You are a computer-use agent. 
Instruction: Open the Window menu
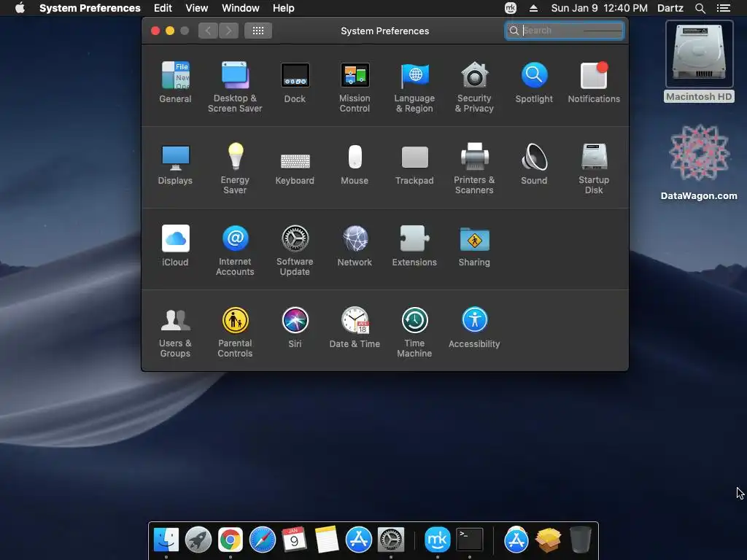click(241, 8)
